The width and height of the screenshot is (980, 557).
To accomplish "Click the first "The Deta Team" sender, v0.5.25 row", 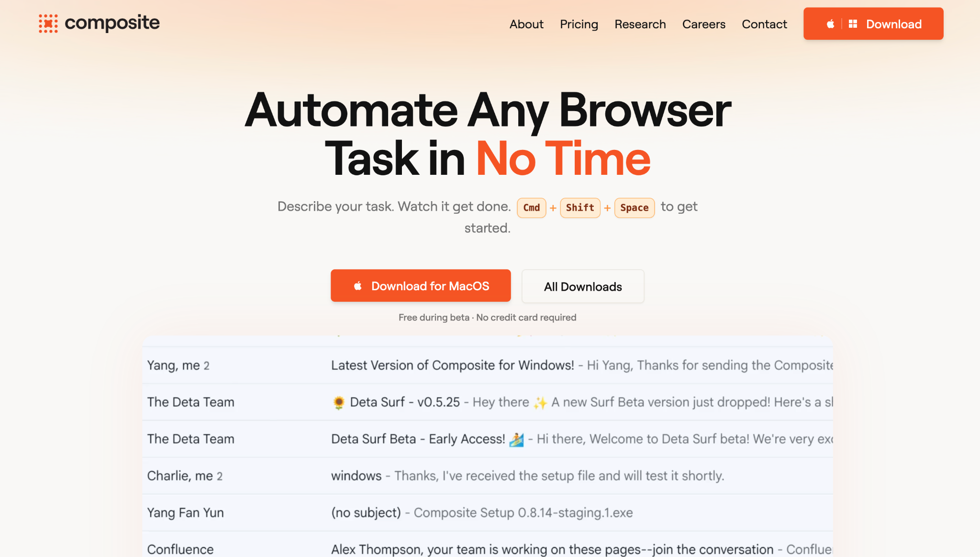I will [191, 402].
